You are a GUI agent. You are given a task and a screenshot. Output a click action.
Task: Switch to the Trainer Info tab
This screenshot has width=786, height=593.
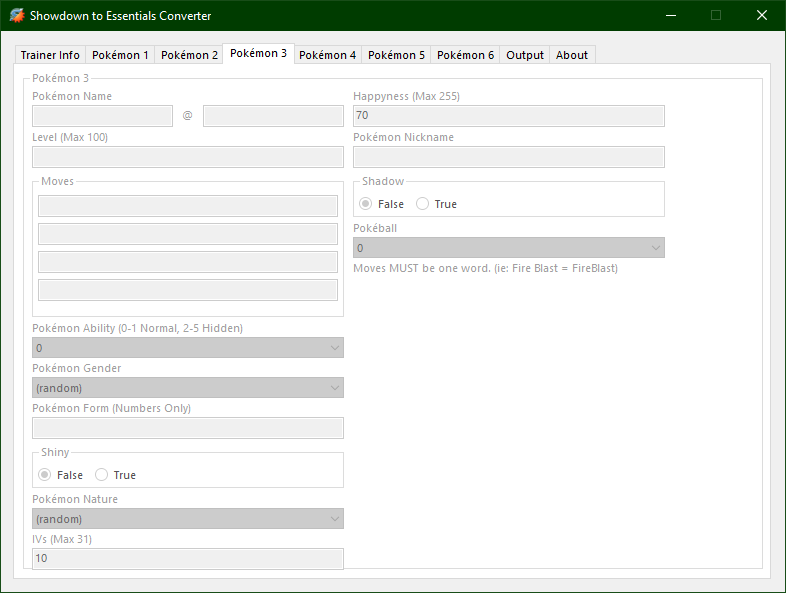[50, 55]
